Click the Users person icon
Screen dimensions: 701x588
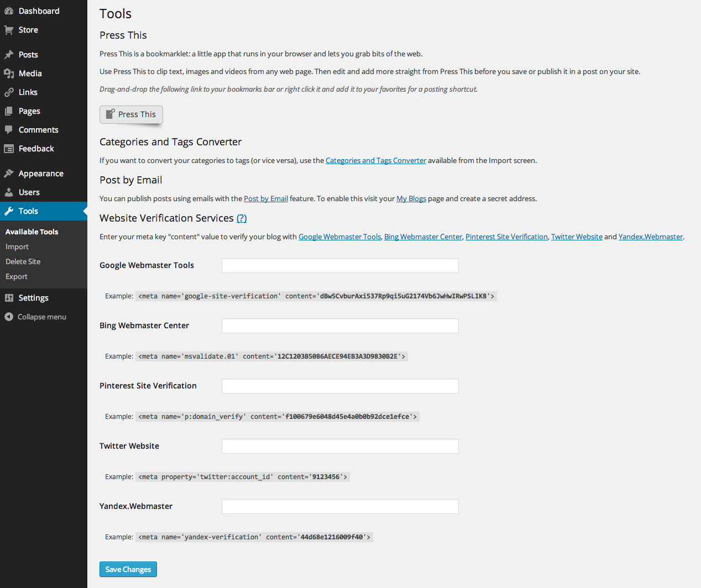click(9, 192)
